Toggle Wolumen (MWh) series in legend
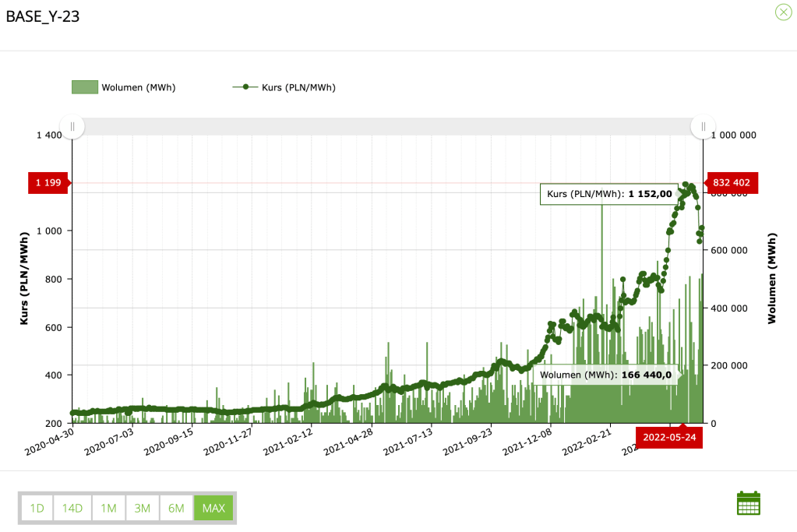This screenshot has height=532, width=797. tap(138, 87)
